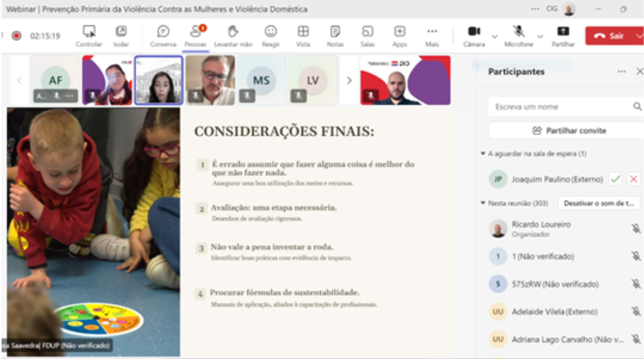
Task: Expand the camera options dropdown arrow
Action: point(494,37)
